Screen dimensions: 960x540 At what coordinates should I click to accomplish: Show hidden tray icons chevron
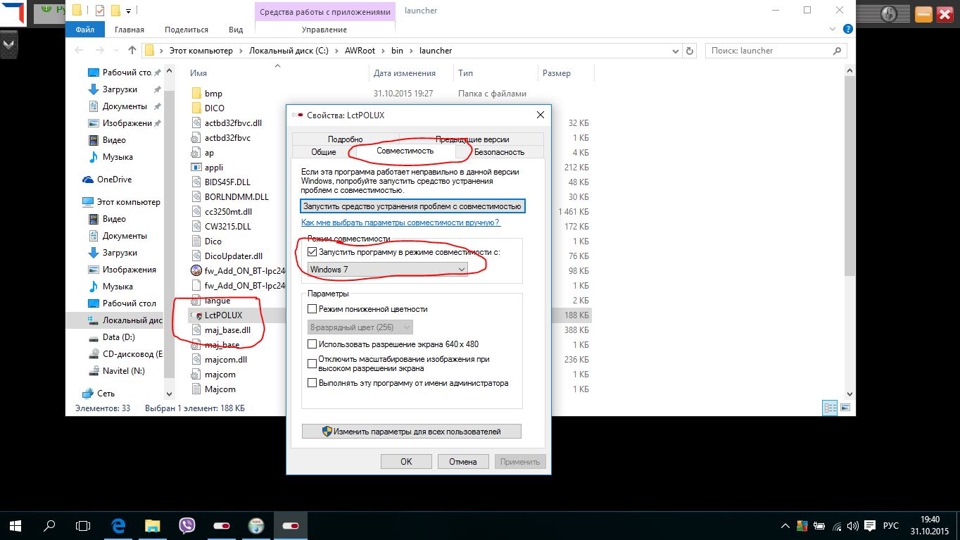point(785,526)
